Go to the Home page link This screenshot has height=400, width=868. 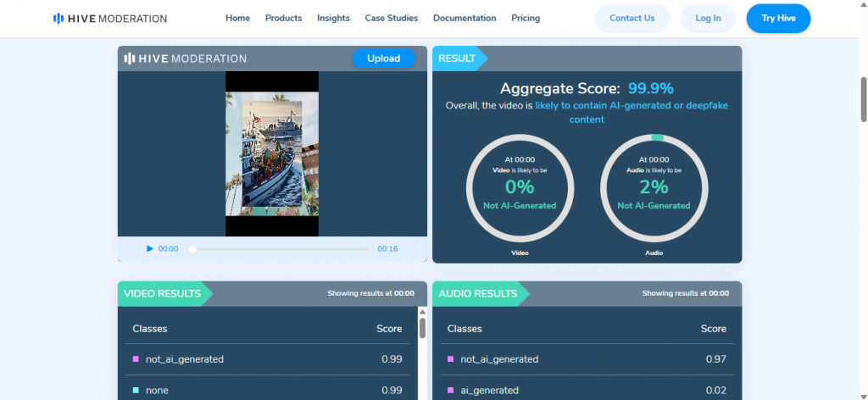tap(238, 18)
